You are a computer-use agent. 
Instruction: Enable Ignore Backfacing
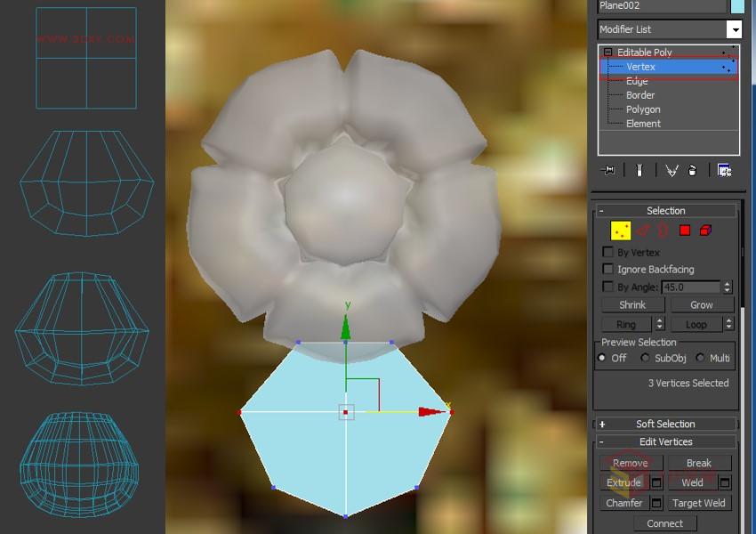pos(608,269)
